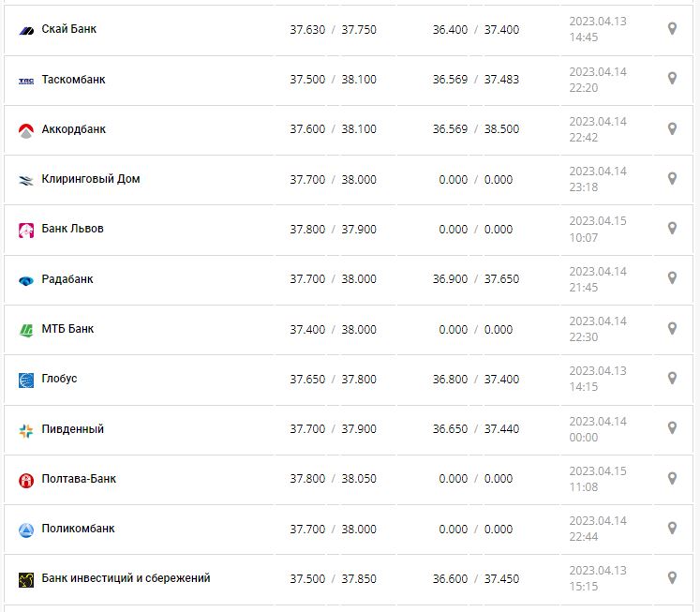Open Банк инвестиций и сбережений link
Viewport: 700px width, 612px height.
click(x=126, y=578)
